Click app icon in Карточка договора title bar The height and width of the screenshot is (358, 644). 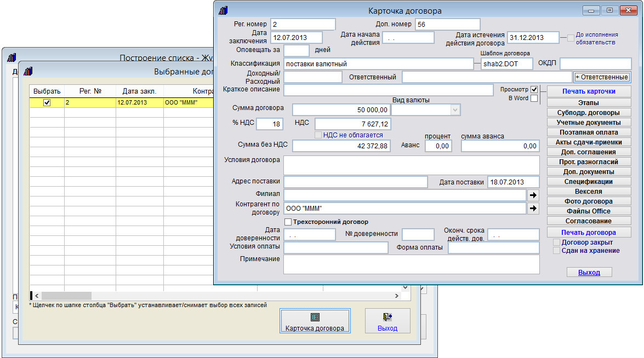[x=223, y=10]
